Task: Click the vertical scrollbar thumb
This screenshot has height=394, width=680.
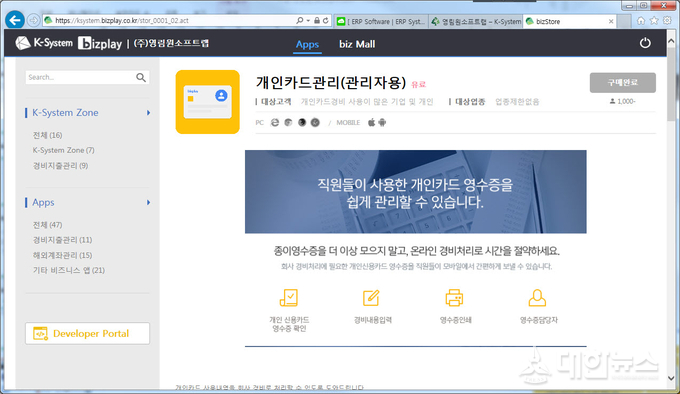Action: (x=671, y=85)
